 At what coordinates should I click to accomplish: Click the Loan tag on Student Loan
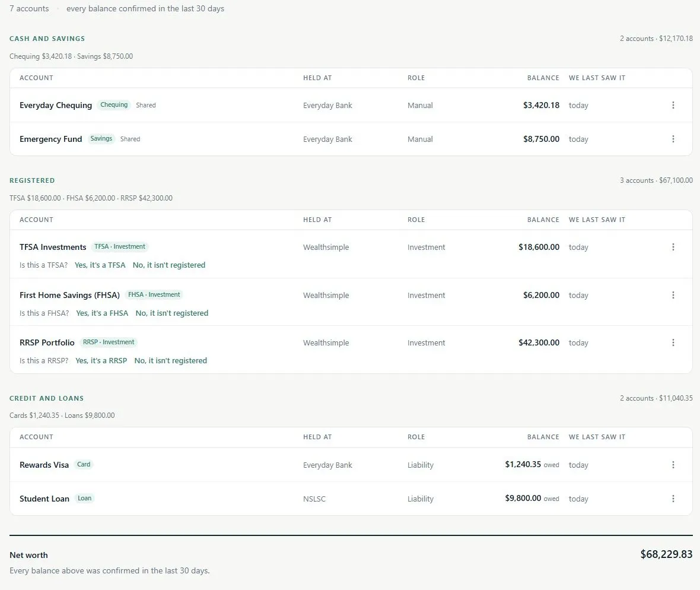point(84,498)
